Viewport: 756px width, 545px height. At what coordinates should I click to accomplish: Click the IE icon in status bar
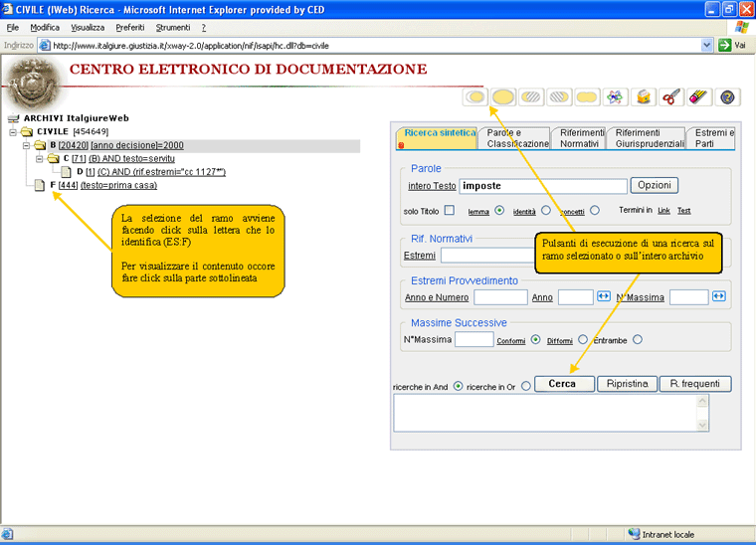click(x=7, y=534)
